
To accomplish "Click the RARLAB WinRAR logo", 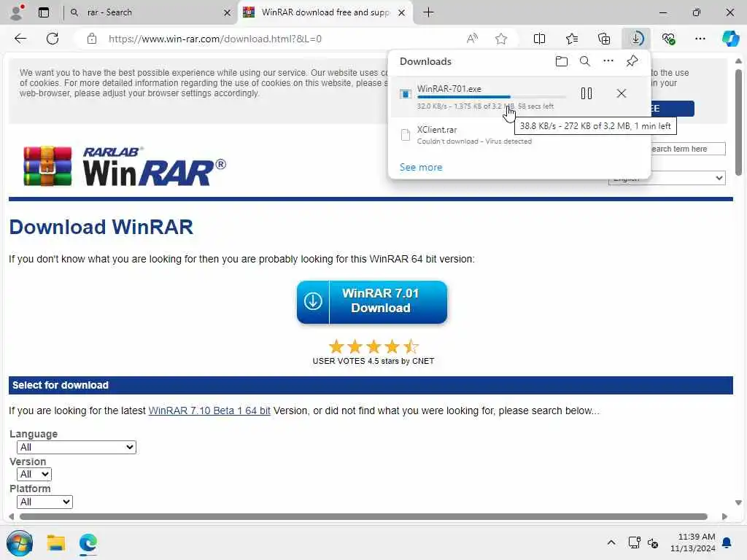I will pyautogui.click(x=125, y=166).
